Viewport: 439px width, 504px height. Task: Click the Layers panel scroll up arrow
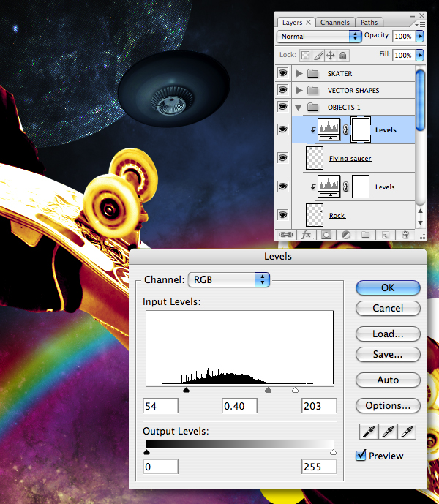[x=421, y=211]
